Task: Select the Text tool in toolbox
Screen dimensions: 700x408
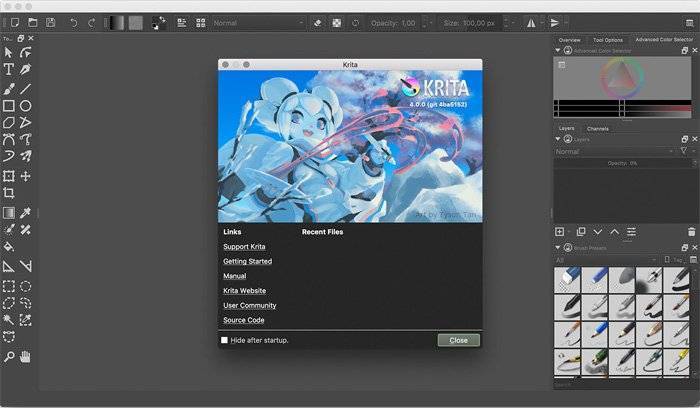Action: pyautogui.click(x=8, y=70)
